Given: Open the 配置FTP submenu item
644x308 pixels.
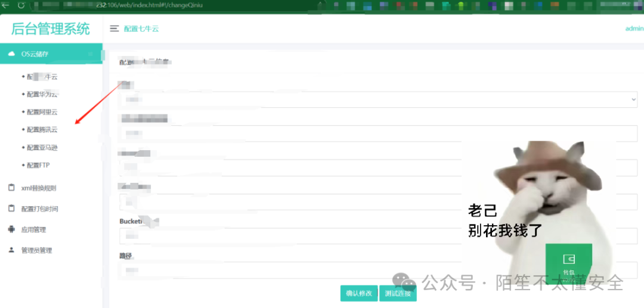Looking at the screenshot, I should coord(38,165).
